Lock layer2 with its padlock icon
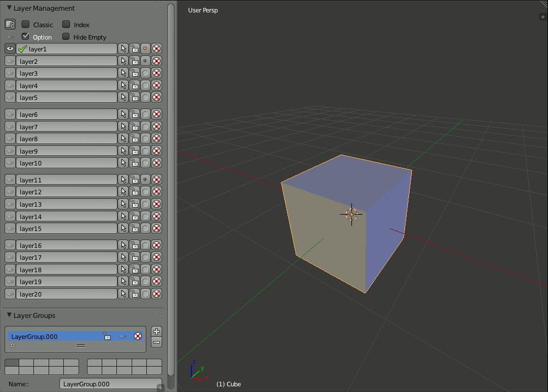Viewport: 548px width, 392px height. pyautogui.click(x=134, y=60)
